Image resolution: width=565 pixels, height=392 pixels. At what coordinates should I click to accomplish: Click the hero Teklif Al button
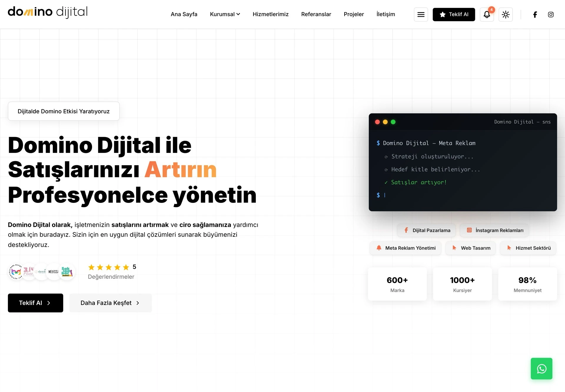[35, 303]
